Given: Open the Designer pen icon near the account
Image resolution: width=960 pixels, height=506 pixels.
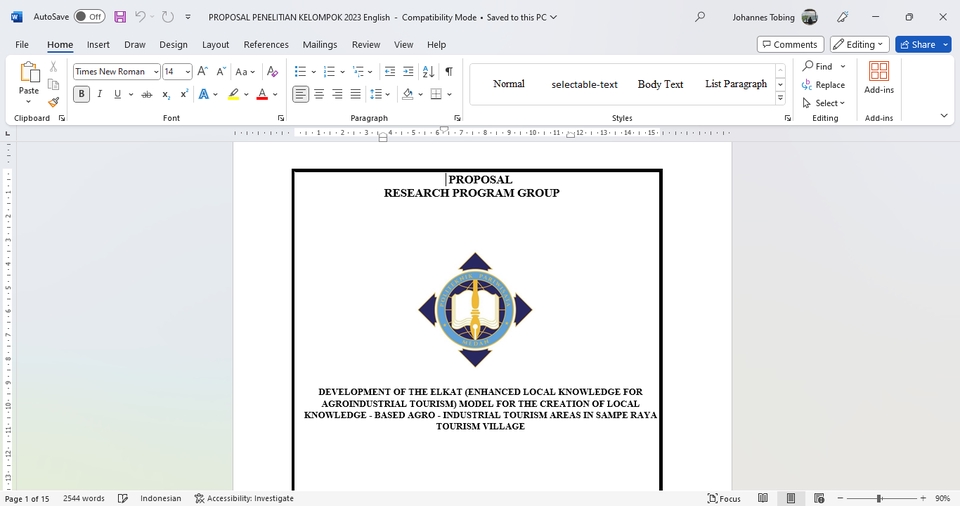Looking at the screenshot, I should (x=843, y=17).
